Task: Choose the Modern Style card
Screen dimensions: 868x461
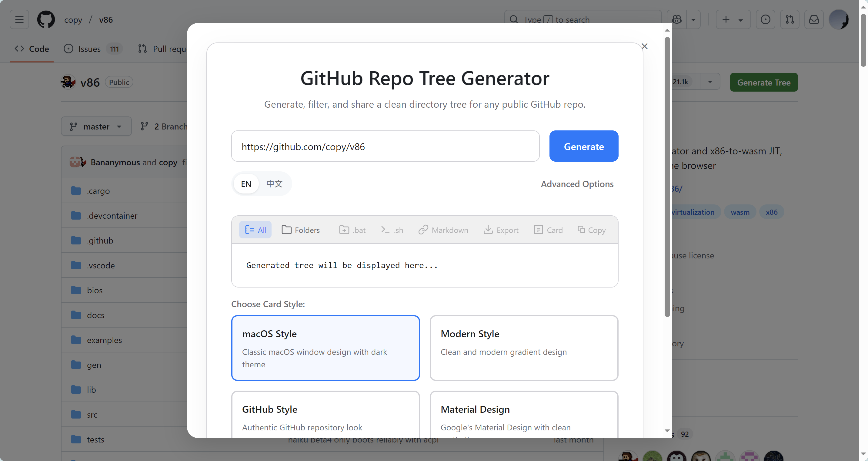Action: click(x=524, y=348)
